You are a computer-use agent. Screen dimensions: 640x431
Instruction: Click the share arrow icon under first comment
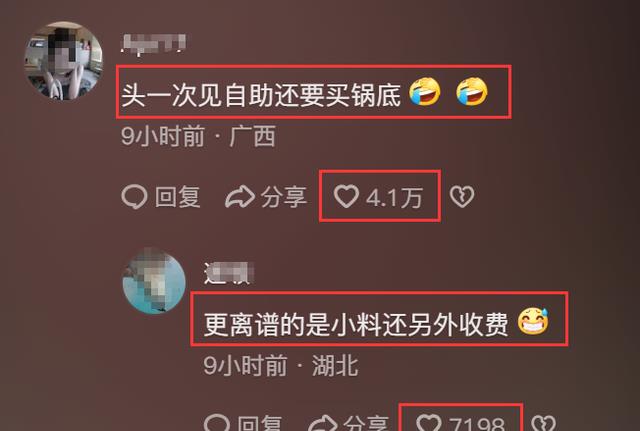coord(240,197)
